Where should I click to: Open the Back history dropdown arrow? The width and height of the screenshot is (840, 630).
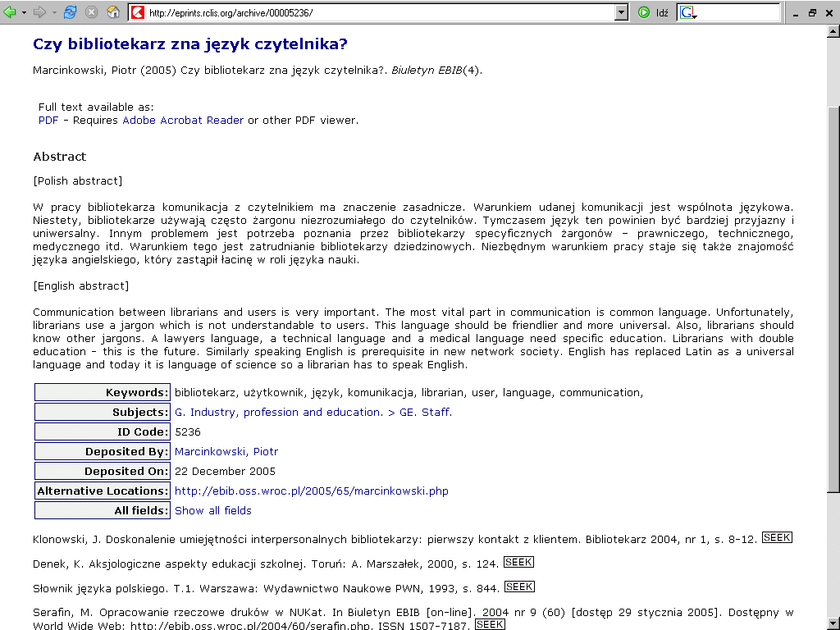[x=24, y=13]
